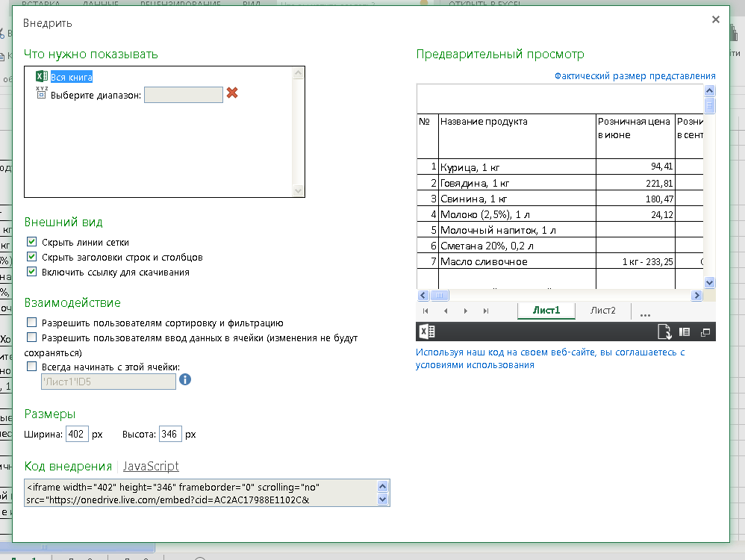This screenshot has height=560, width=745.
Task: Click the full-size view icon in preview footer
Action: click(704, 332)
